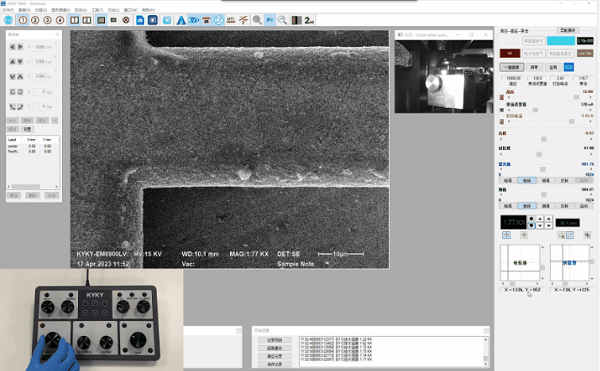
Task: Open the first menu in the menu bar
Action: tap(8, 10)
